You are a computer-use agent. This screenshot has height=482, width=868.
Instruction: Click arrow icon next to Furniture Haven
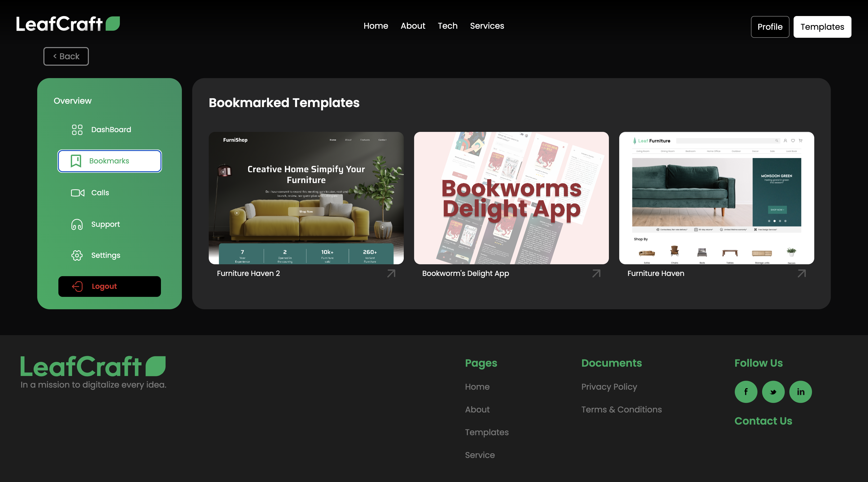[x=802, y=273]
